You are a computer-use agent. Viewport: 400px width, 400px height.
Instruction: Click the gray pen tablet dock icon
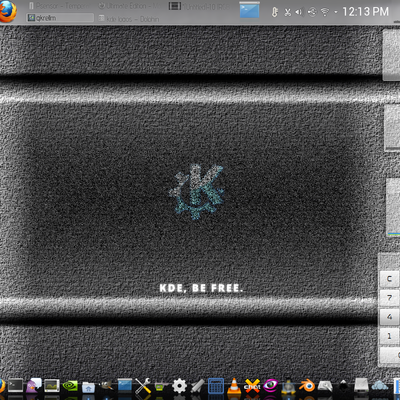click(198, 386)
